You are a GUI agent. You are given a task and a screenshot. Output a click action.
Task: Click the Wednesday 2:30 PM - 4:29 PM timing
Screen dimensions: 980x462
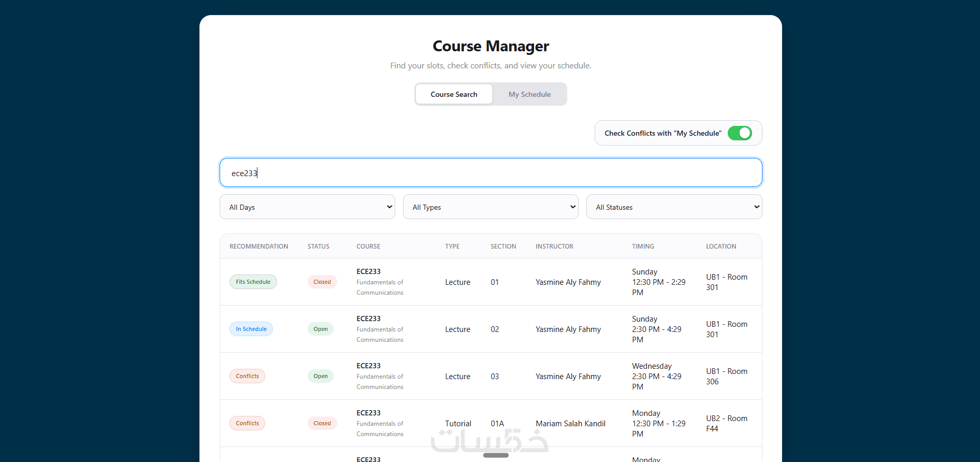click(x=657, y=377)
